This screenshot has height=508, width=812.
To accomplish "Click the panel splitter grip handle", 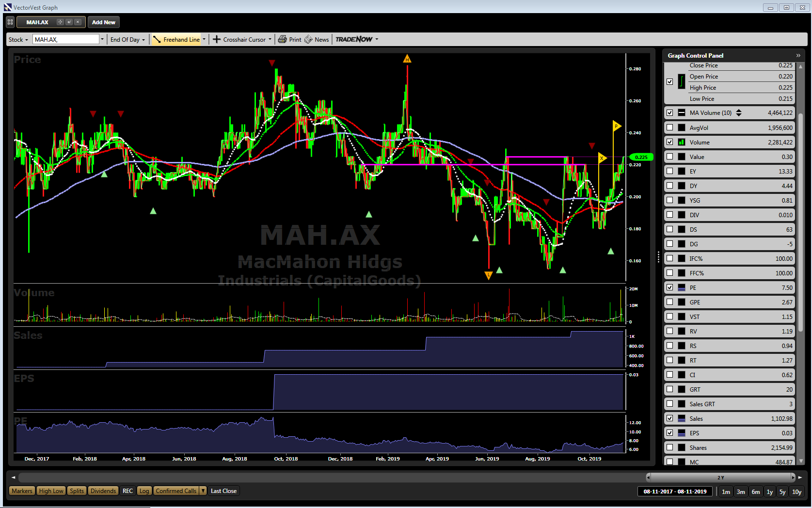I will tap(658, 257).
